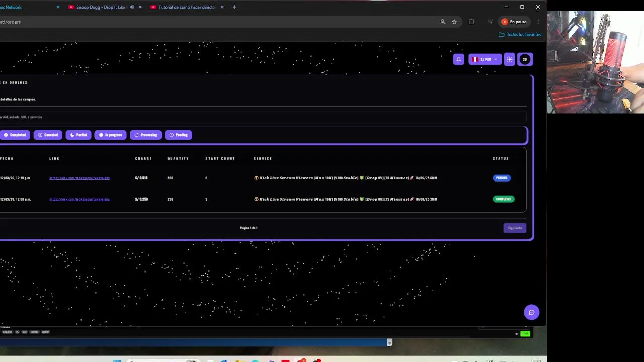Click the Ventas tag at bottom
Viewport: 644px width, 362px height.
tap(34, 332)
